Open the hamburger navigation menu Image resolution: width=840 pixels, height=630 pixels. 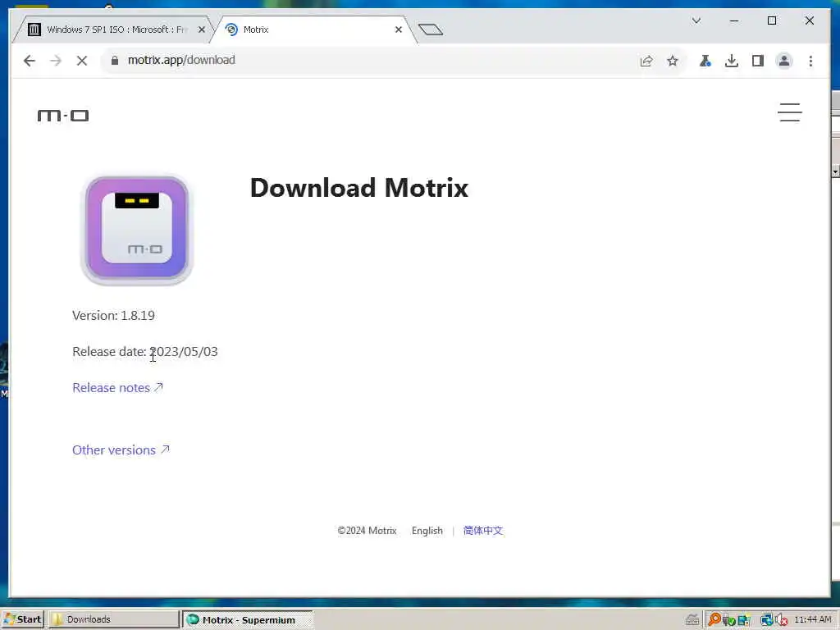point(790,112)
